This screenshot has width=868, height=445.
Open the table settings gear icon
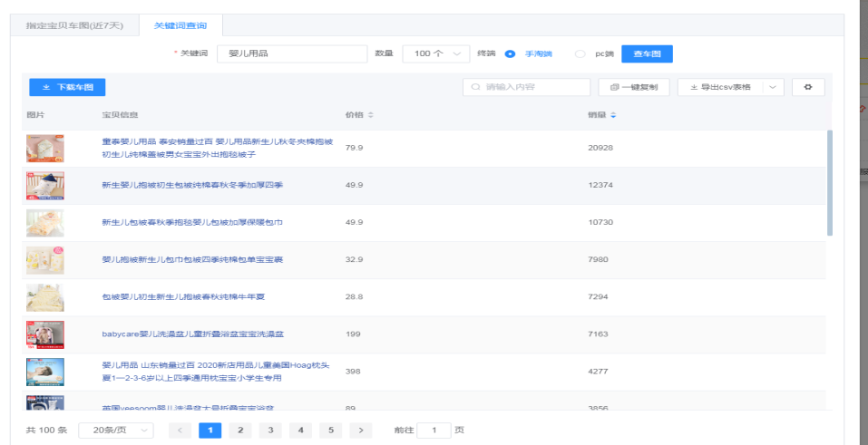click(x=807, y=87)
